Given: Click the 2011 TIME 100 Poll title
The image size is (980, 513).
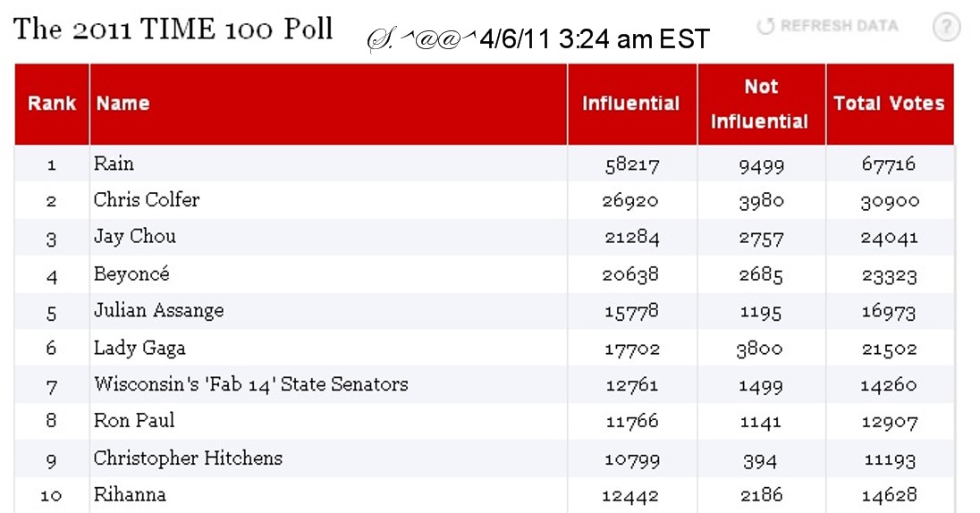Looking at the screenshot, I should tap(173, 29).
